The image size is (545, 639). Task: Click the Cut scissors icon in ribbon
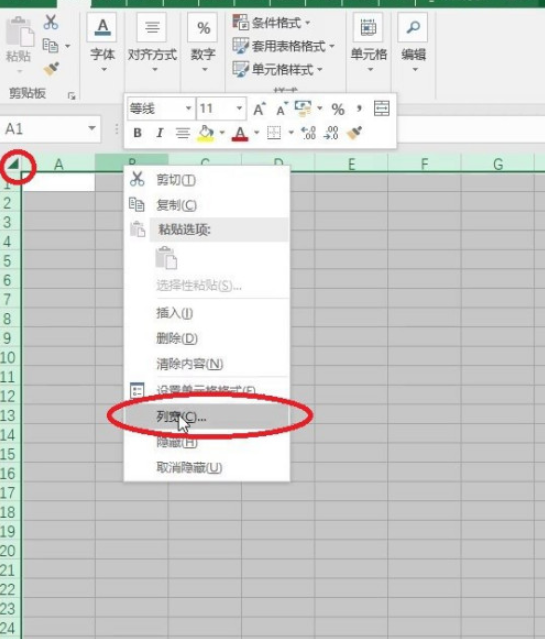tap(51, 22)
